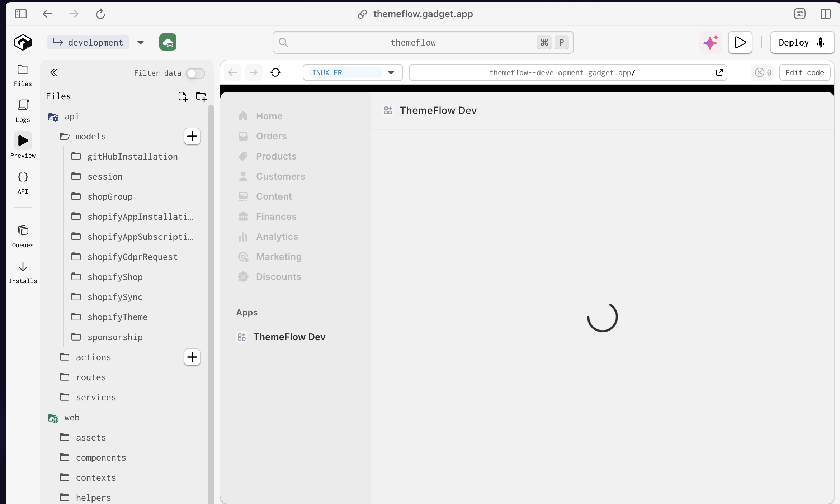840x504 pixels.
Task: Toggle the Filter data switch
Action: tap(195, 73)
